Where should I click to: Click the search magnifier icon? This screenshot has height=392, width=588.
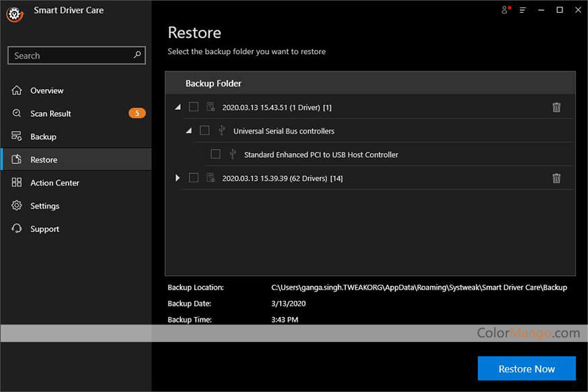[138, 55]
